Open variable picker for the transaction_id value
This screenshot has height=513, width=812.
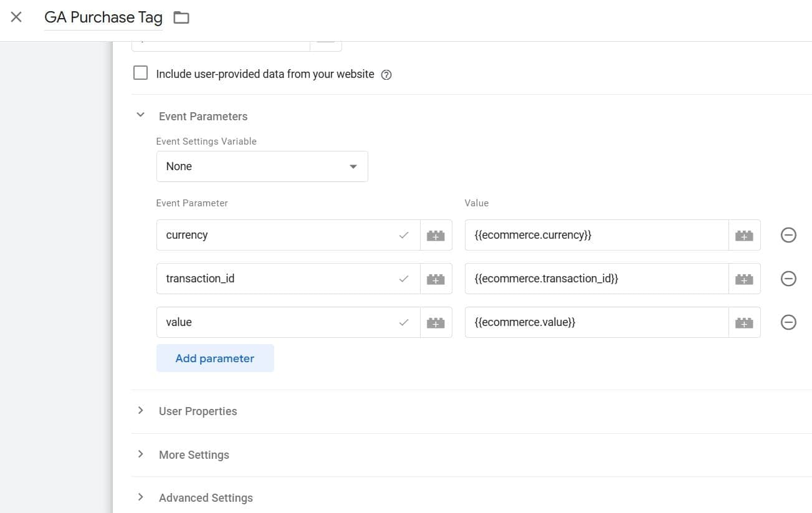(744, 279)
